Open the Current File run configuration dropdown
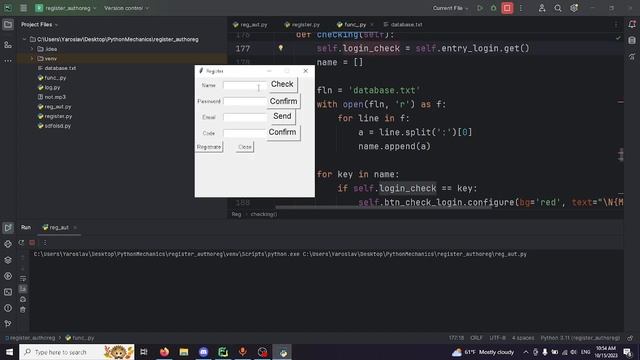The width and height of the screenshot is (640, 360). tap(451, 8)
